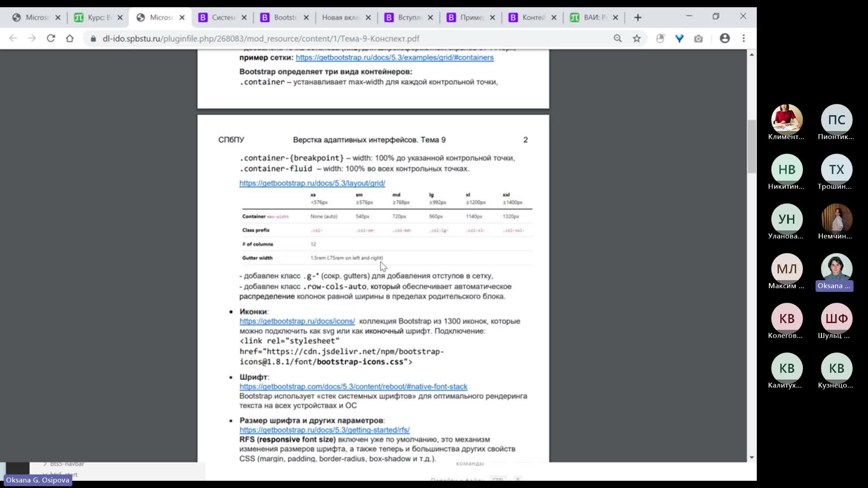Select participant УН Уланова avatar
Viewport: 868px width, 488px height.
coord(787,219)
